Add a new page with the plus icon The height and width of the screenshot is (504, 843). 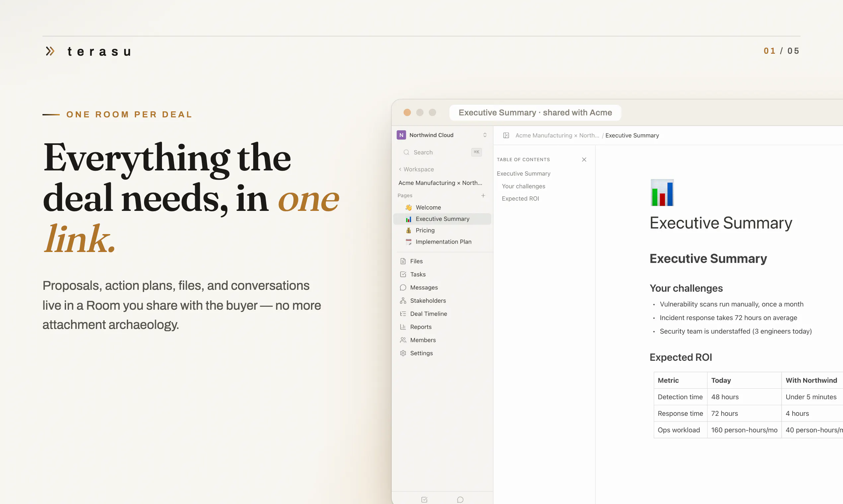coord(483,195)
